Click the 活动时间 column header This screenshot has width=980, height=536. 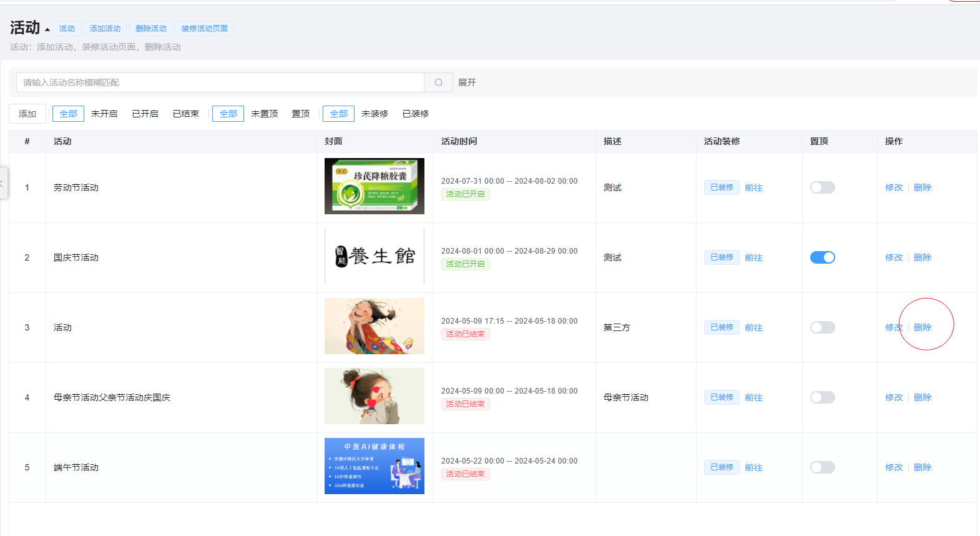(x=459, y=141)
